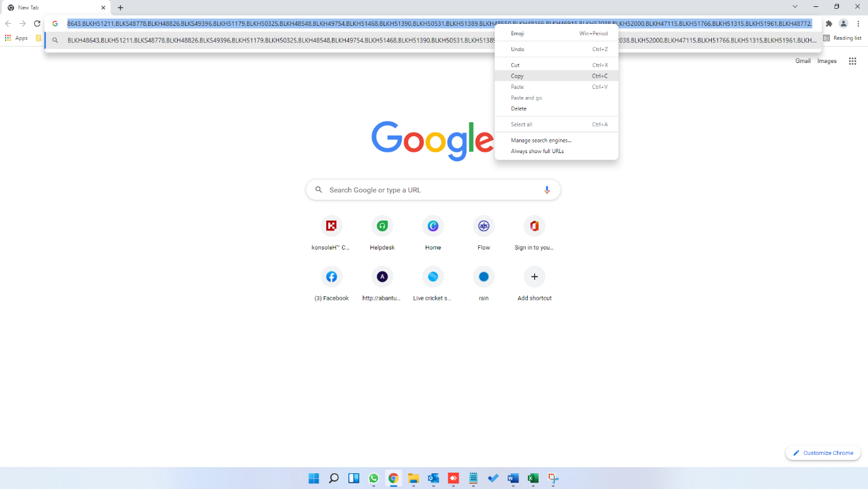Open the Chrome profile avatar

click(843, 23)
